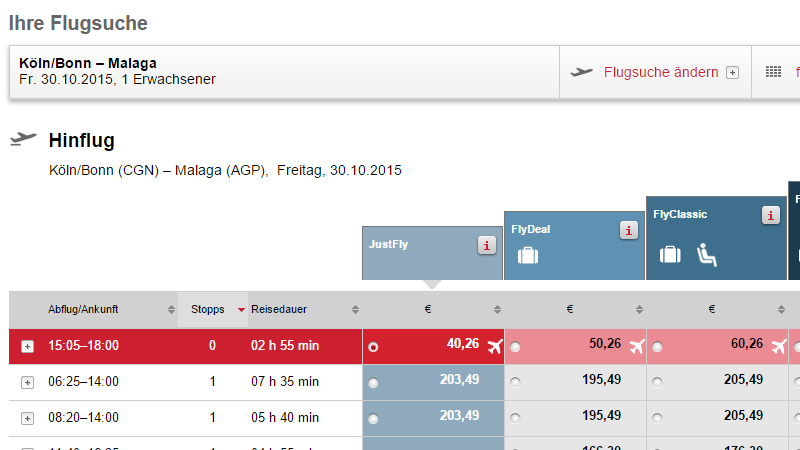Select JustFly 203,49 radio for 08:20 flight
800x450 pixels.
(373, 419)
